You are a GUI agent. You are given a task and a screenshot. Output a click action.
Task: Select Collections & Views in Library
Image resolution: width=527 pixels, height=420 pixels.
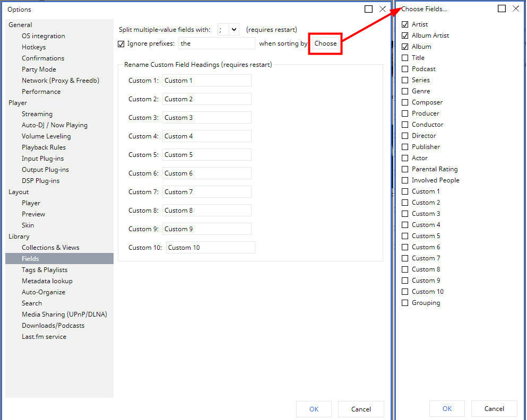tap(50, 248)
